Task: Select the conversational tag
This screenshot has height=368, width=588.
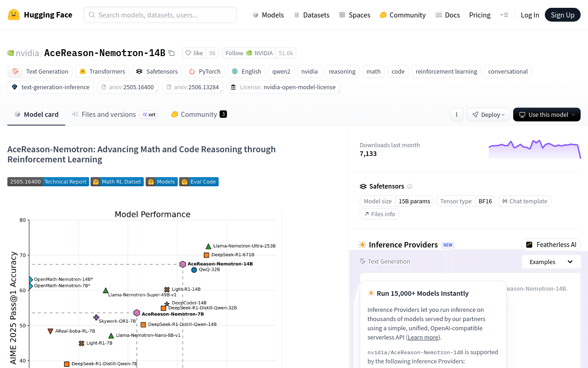Action: [508, 71]
